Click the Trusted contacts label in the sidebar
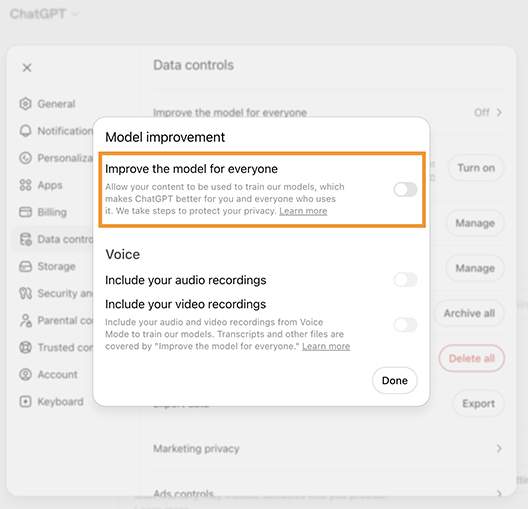 (x=65, y=347)
